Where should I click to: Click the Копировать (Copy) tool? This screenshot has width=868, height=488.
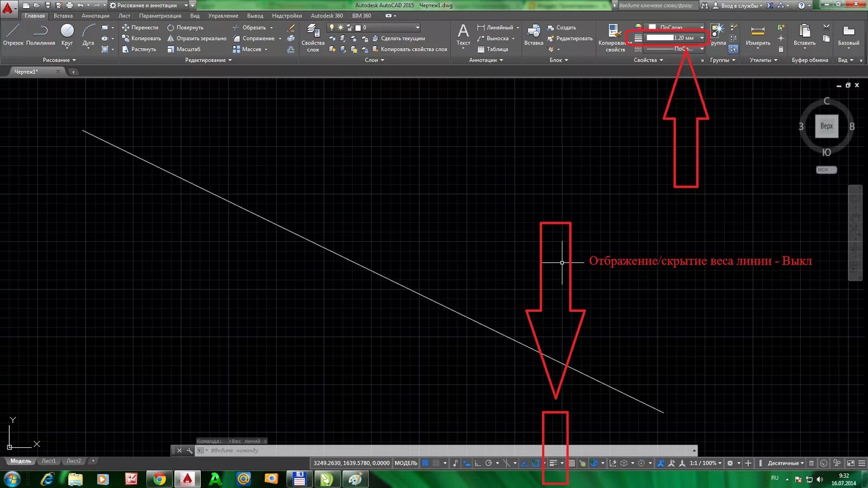(141, 38)
